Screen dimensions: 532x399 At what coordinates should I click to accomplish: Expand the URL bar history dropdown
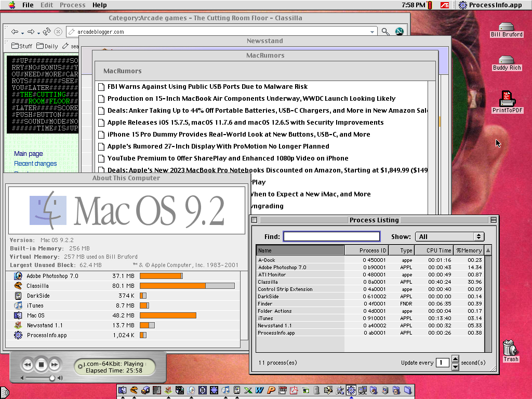372,32
